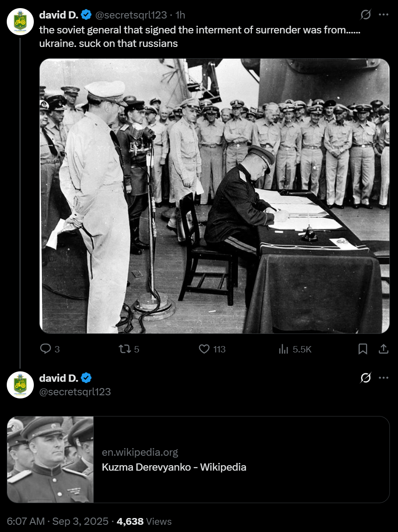The width and height of the screenshot is (398, 532).
Task: Click the Kuzma Derevyanko card thumbnail photo
Action: pos(50,459)
